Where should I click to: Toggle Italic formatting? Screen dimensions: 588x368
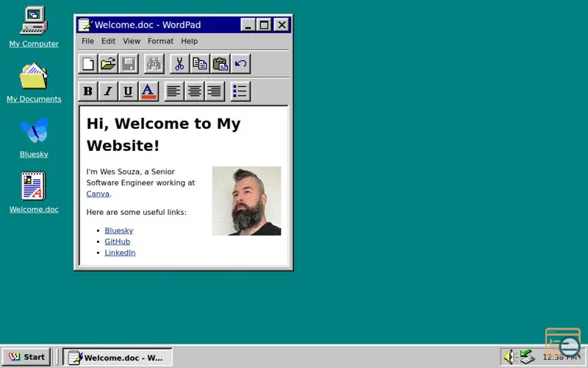tap(108, 91)
